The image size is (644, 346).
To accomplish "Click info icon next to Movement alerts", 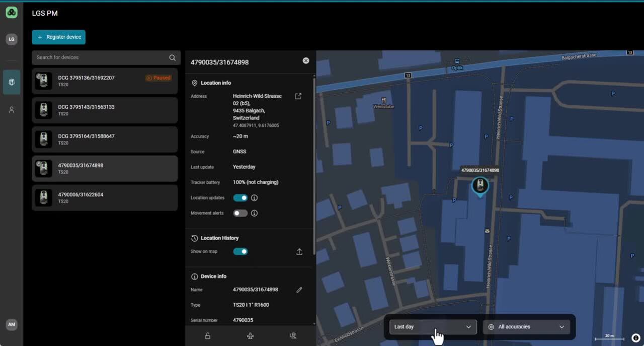I will [254, 213].
